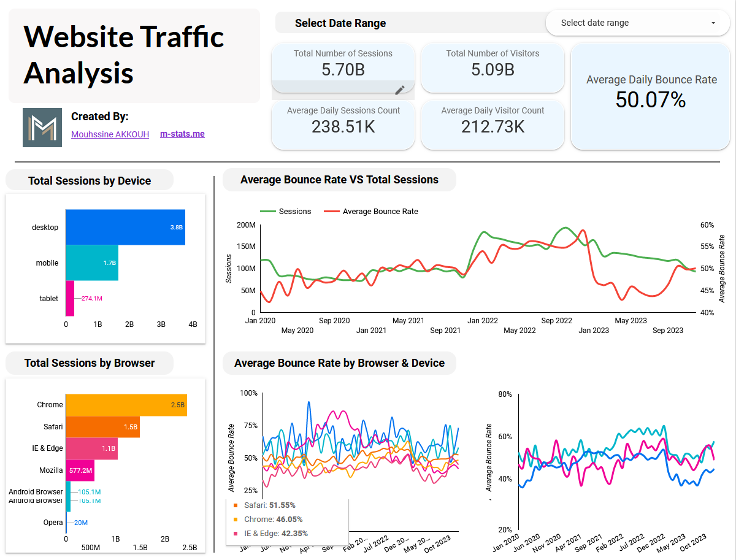Click the blue desktop sessions bar
Screen dimensions: 736x560
(125, 227)
